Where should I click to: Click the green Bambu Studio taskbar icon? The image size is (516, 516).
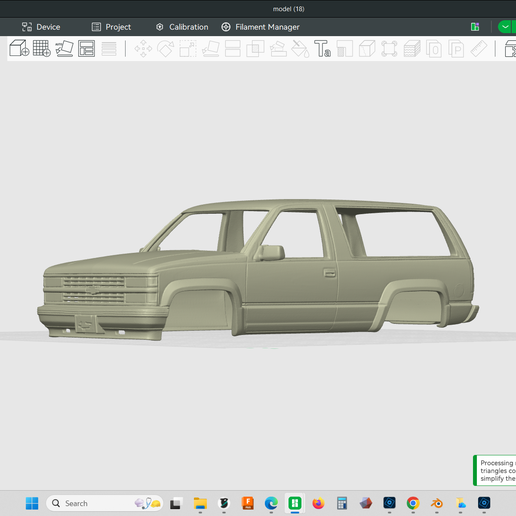[x=295, y=503]
